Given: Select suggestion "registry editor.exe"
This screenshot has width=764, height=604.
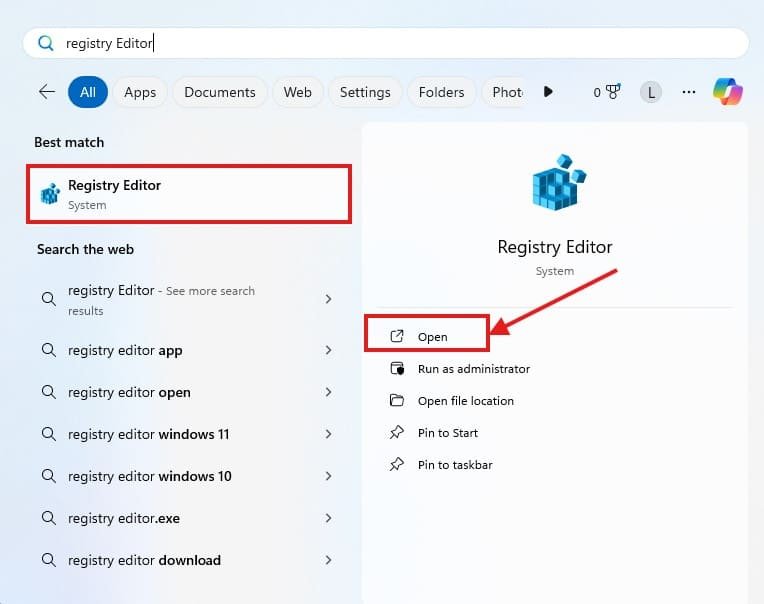Looking at the screenshot, I should [x=189, y=518].
